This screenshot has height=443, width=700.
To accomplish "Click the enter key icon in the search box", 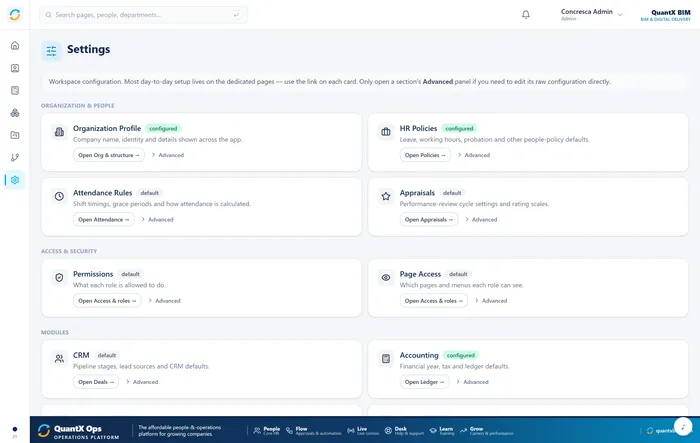I will pyautogui.click(x=236, y=15).
